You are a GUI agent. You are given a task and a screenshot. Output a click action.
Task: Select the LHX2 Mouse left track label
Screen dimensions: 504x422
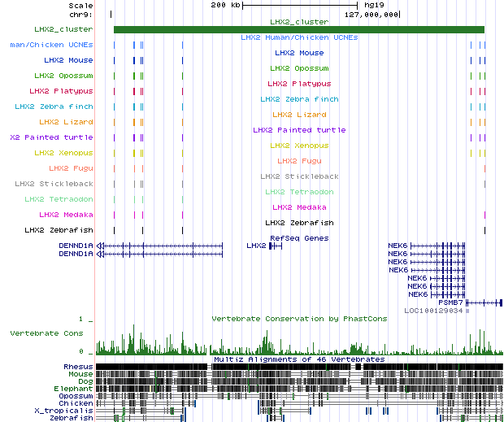click(x=68, y=60)
